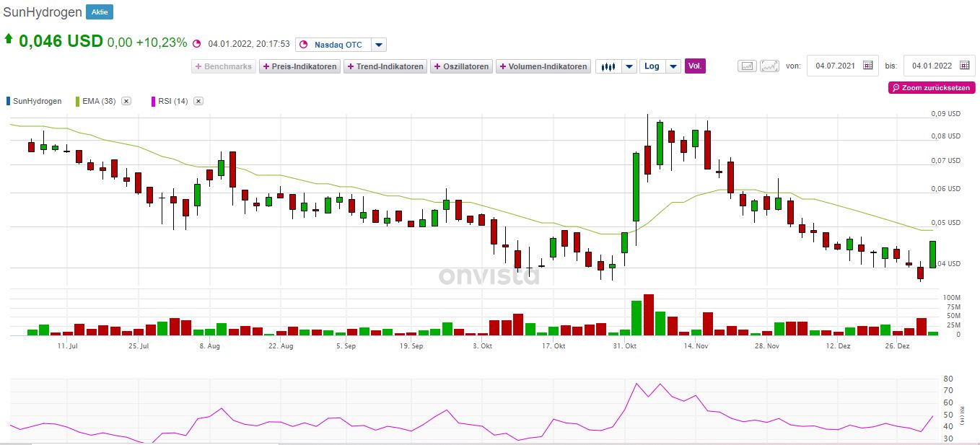
Task: Click the compact chart view icon
Action: (x=747, y=66)
